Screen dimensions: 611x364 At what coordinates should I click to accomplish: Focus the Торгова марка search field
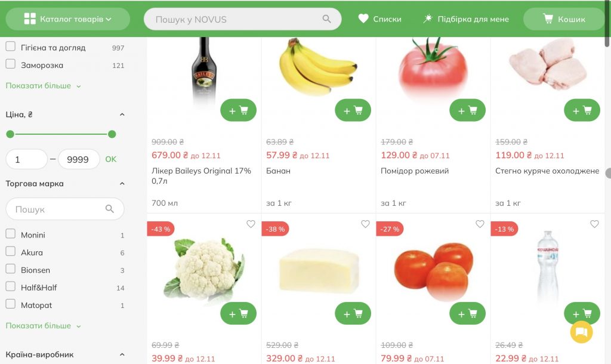(x=64, y=209)
